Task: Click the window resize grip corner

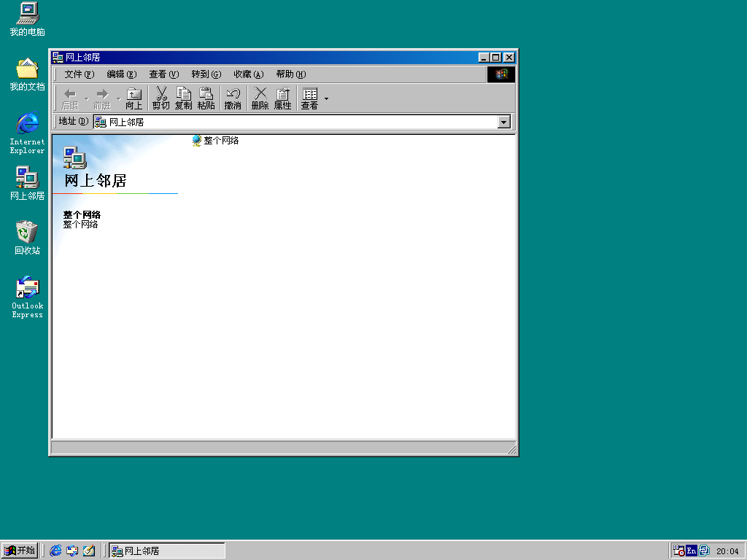Action: (x=511, y=449)
